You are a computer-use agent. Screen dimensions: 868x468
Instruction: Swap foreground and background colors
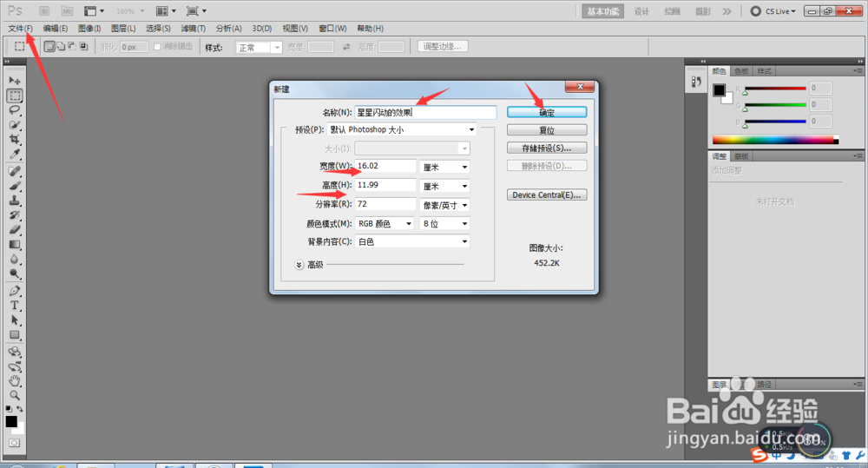[x=20, y=409]
